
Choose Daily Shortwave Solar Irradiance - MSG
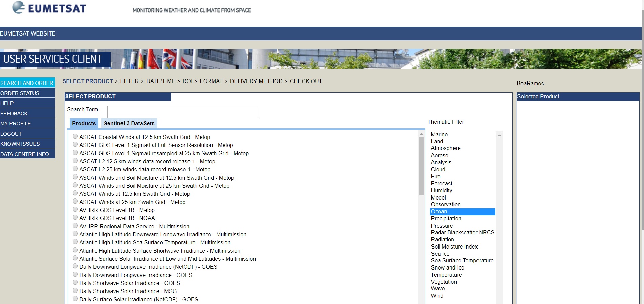tap(75, 291)
